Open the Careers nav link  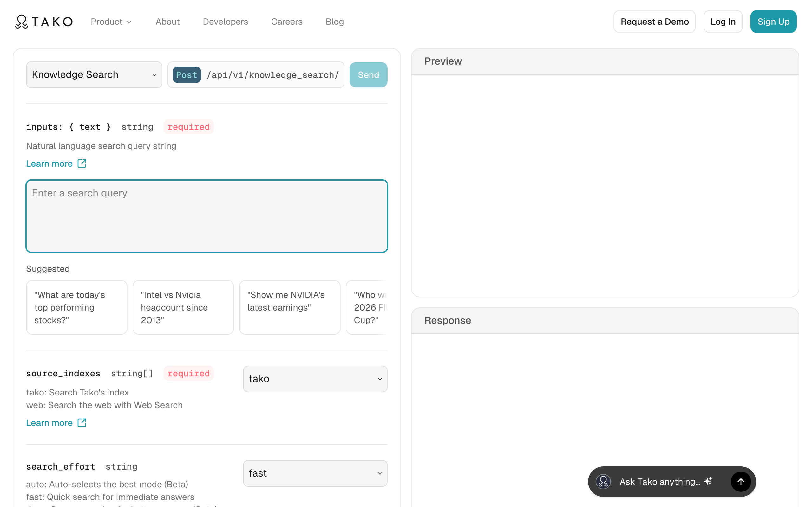click(286, 22)
